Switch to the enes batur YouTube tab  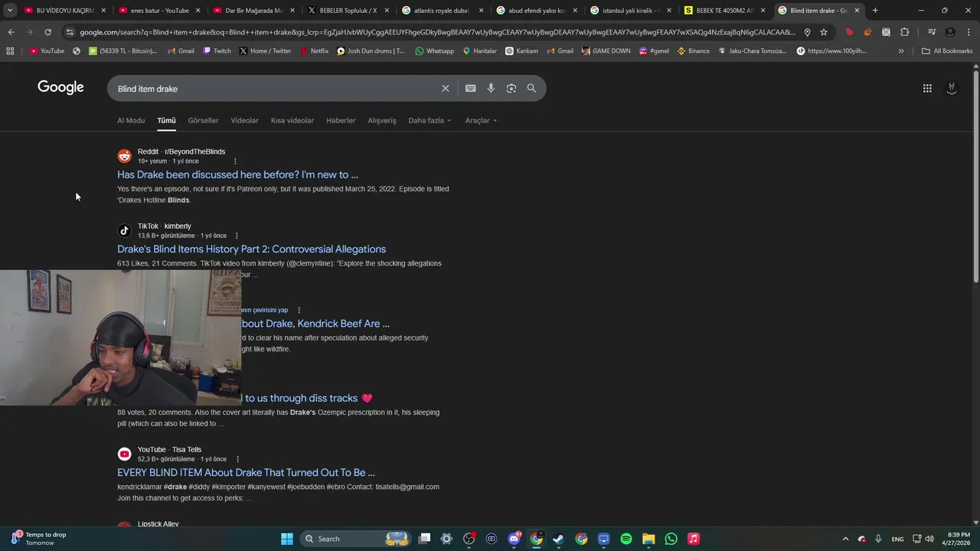click(x=158, y=10)
